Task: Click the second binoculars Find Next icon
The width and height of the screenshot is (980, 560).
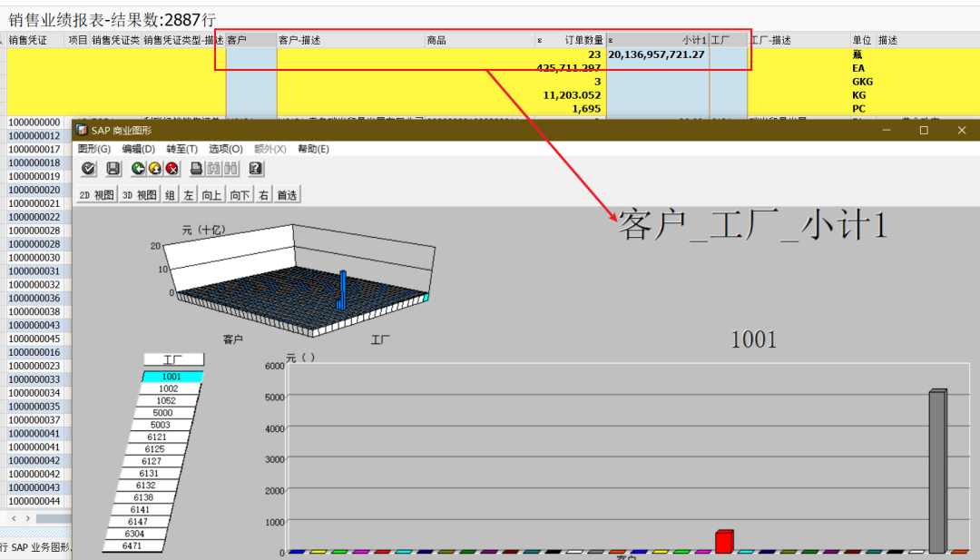Action: click(230, 168)
